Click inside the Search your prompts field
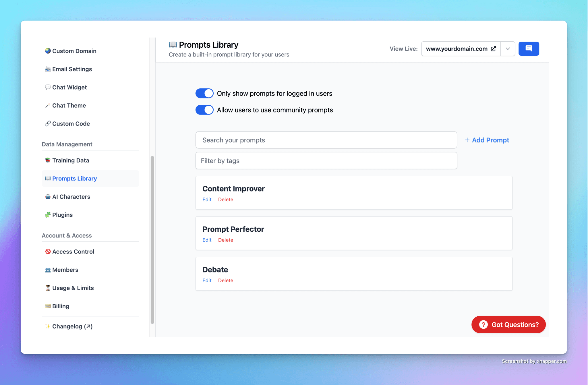The height and width of the screenshot is (385, 588). pyautogui.click(x=326, y=140)
